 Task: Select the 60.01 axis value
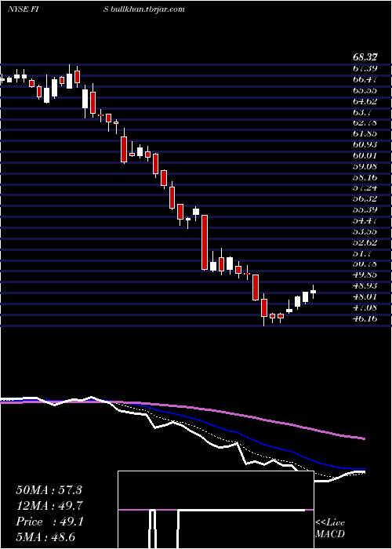365,155
